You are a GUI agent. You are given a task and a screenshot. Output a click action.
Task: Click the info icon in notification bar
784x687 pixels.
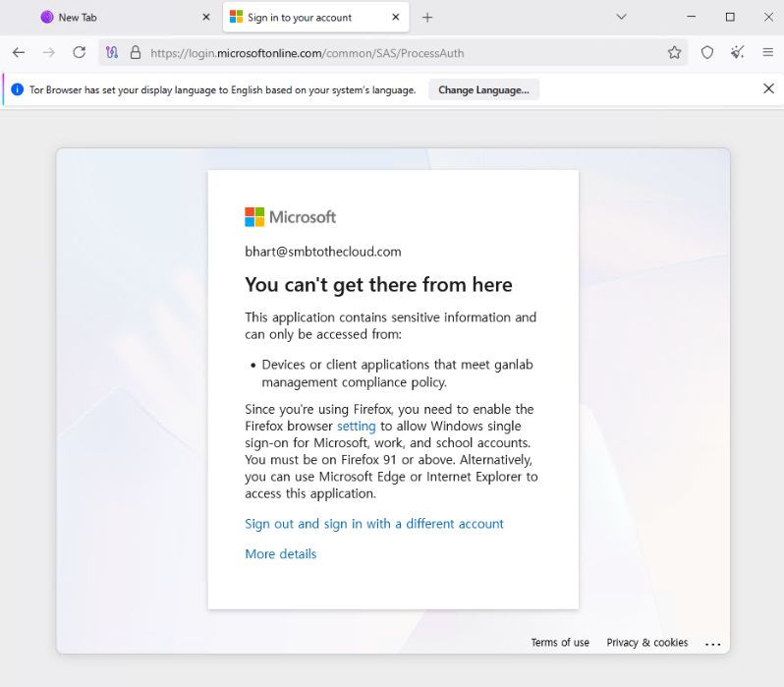coord(18,89)
